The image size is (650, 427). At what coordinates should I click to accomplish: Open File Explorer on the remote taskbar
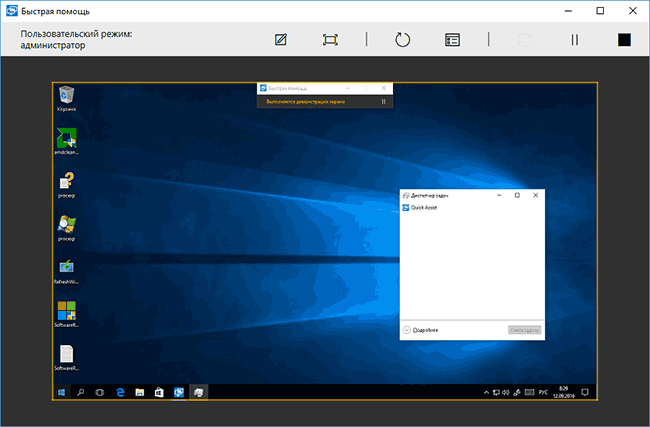click(140, 392)
